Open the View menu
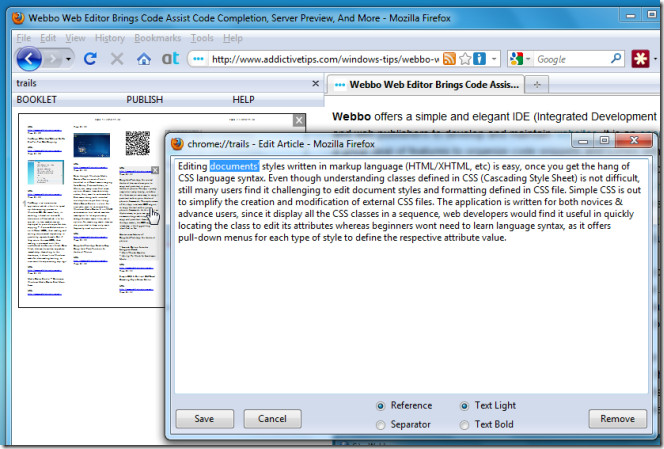 click(x=75, y=38)
